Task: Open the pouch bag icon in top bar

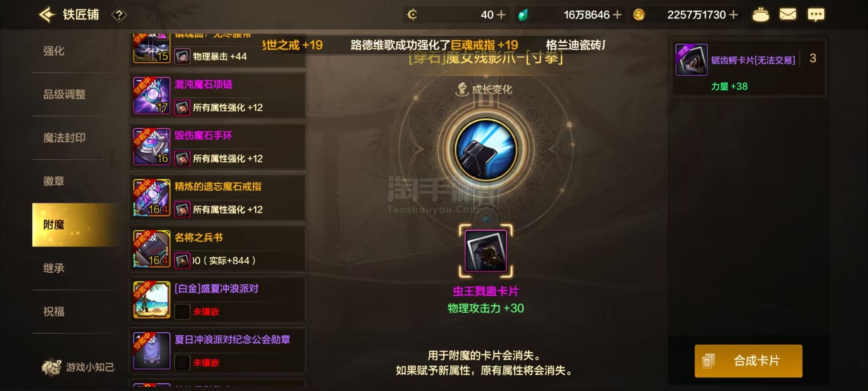Action: pyautogui.click(x=760, y=15)
